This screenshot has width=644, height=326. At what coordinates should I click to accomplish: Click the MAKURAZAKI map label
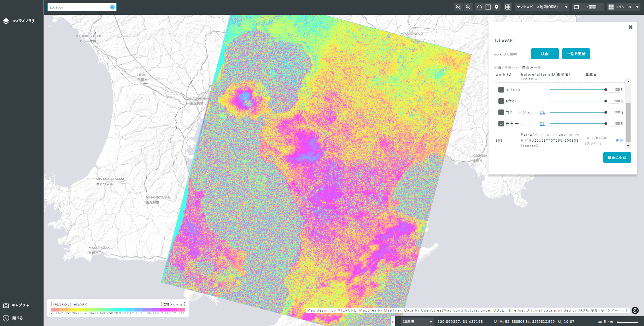pos(100,248)
